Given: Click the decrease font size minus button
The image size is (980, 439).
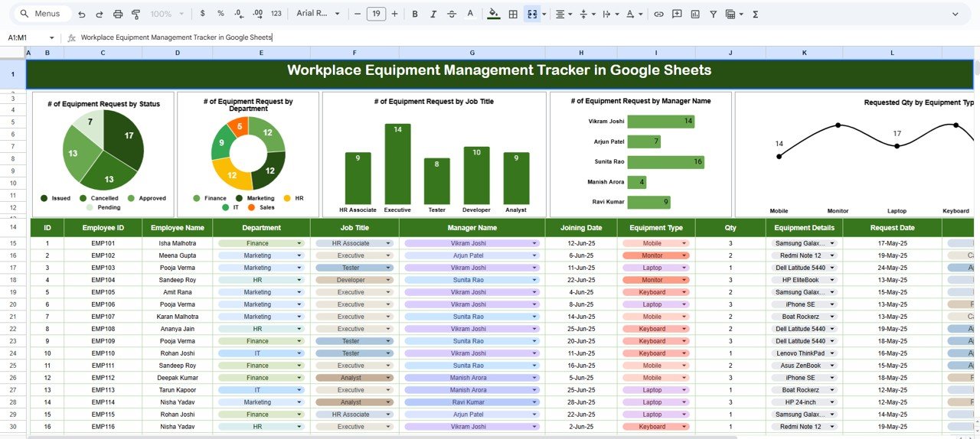Looking at the screenshot, I should (358, 14).
